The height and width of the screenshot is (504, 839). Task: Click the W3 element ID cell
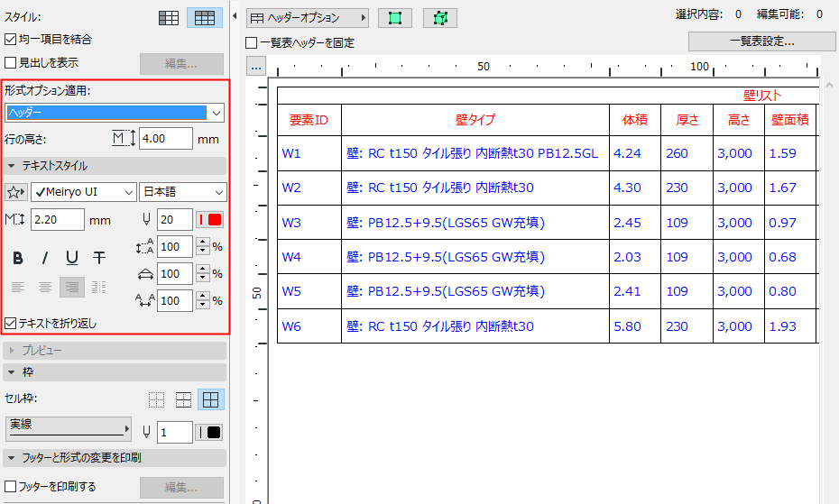[x=309, y=223]
